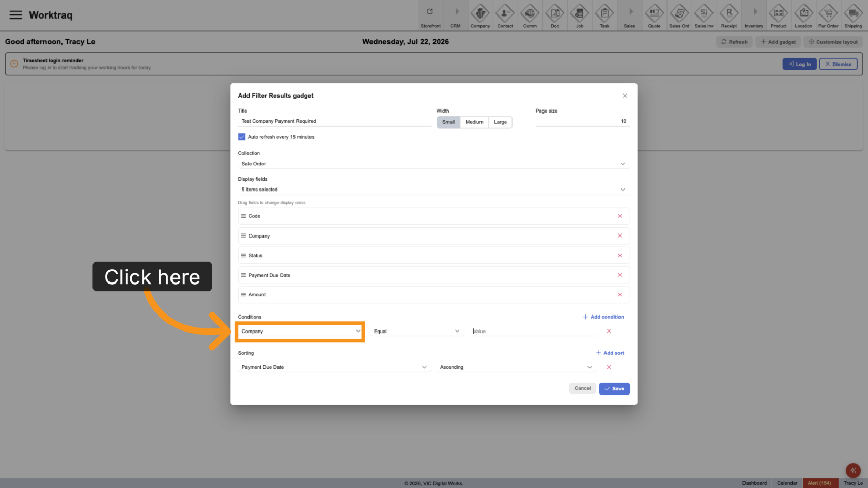Click the condition Value field

[534, 332]
